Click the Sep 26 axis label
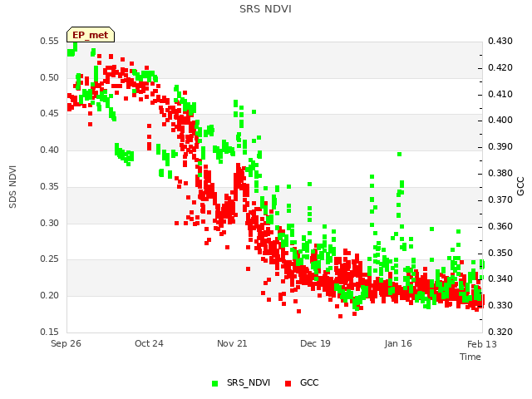Image resolution: width=532 pixels, height=399 pixels. coord(66,343)
